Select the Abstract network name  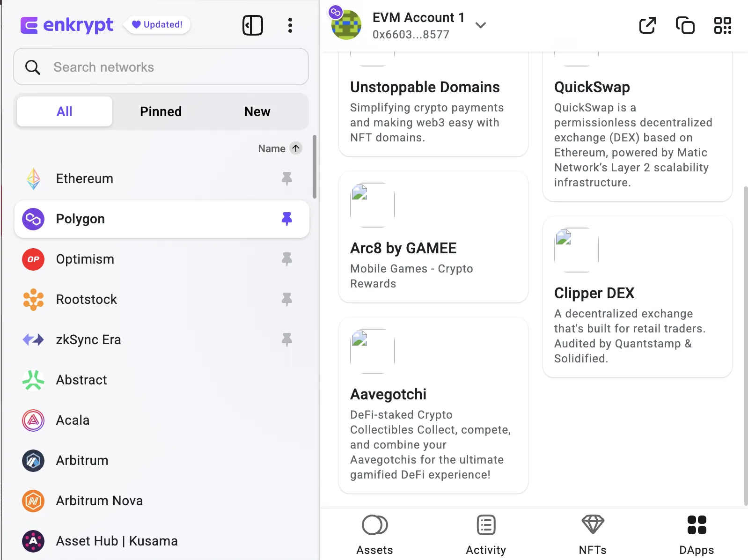coord(81,380)
